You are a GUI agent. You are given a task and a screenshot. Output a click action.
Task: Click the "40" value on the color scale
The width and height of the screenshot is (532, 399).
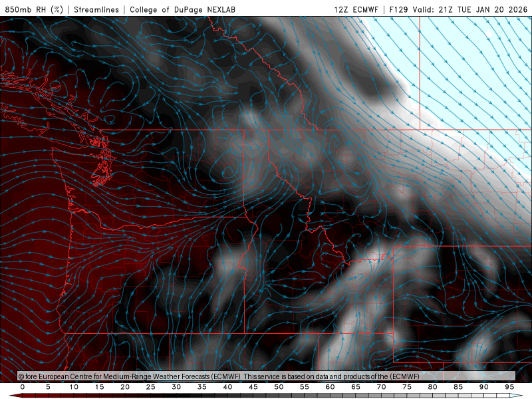[227, 387]
